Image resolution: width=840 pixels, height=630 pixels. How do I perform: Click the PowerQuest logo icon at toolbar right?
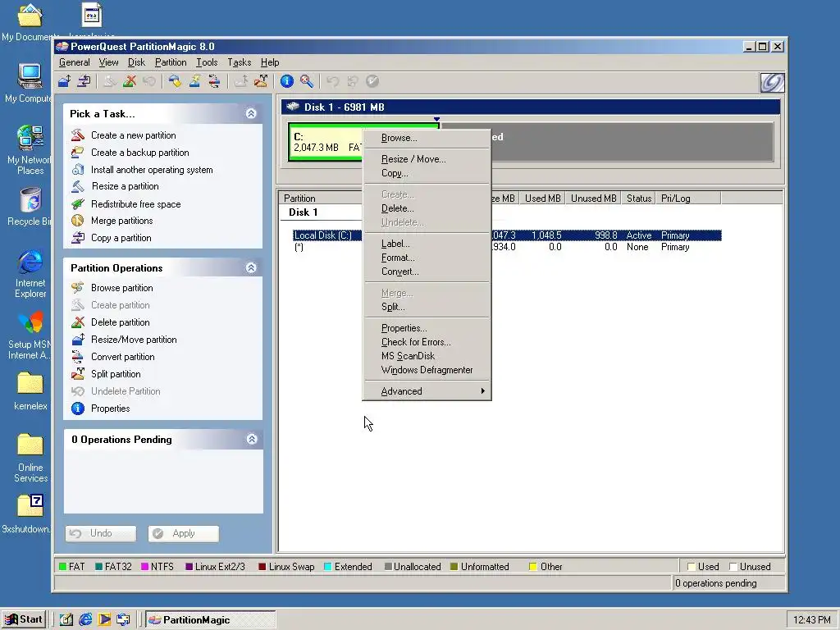pos(772,82)
